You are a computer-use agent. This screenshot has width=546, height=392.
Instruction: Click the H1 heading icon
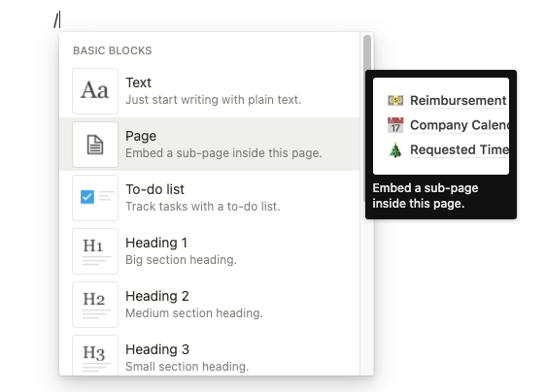click(x=95, y=251)
